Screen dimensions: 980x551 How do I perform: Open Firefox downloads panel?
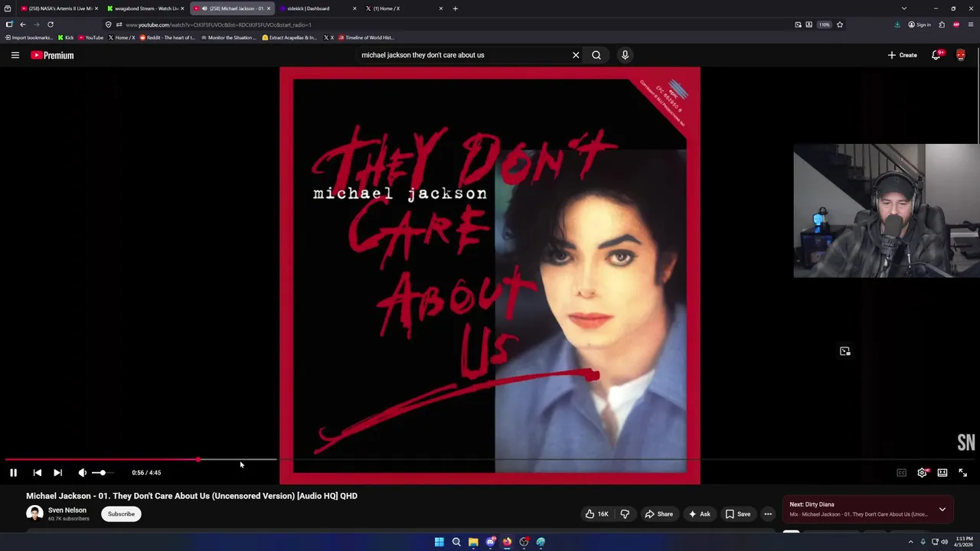(897, 24)
